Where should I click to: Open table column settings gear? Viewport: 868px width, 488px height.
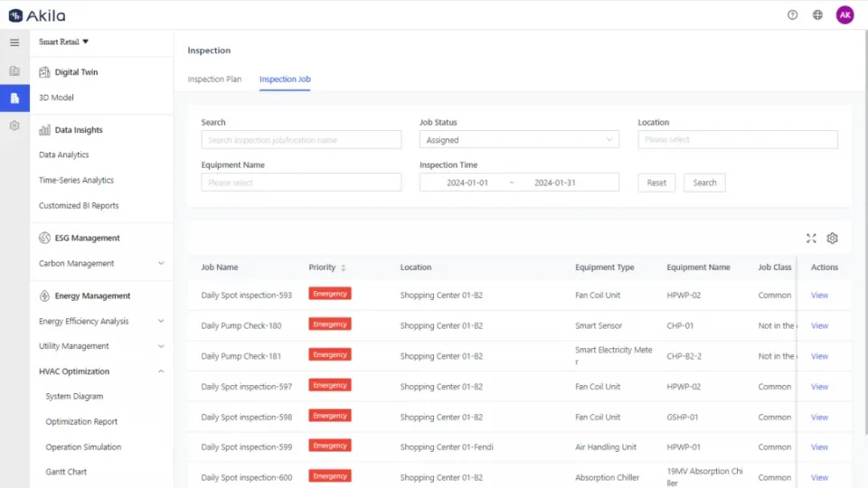[x=832, y=239]
